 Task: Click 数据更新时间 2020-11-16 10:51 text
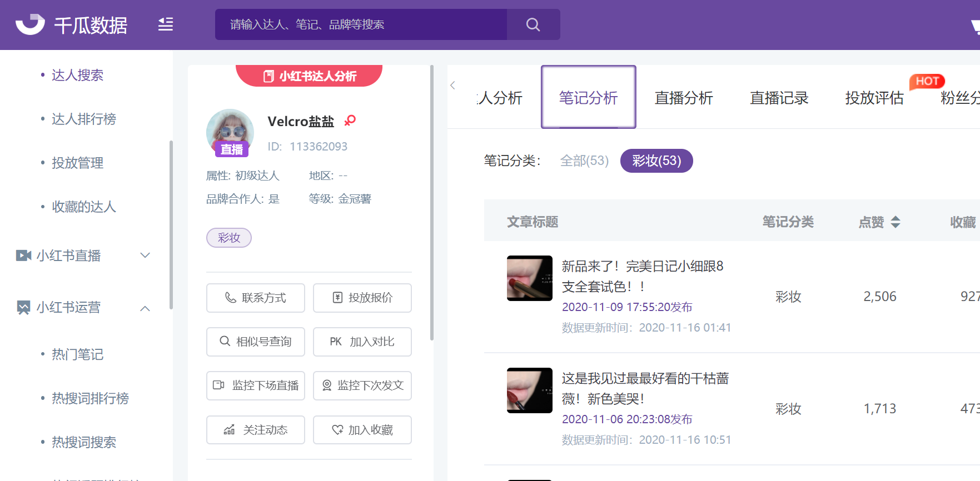pos(646,440)
